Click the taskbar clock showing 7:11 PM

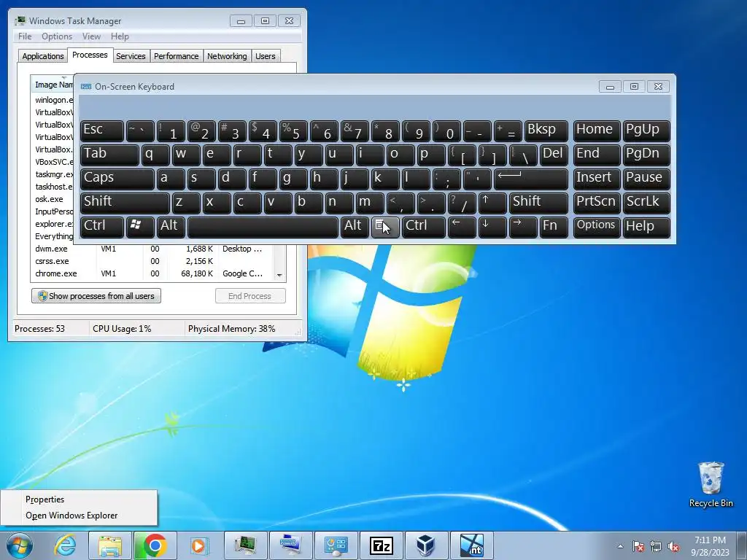[710, 545]
